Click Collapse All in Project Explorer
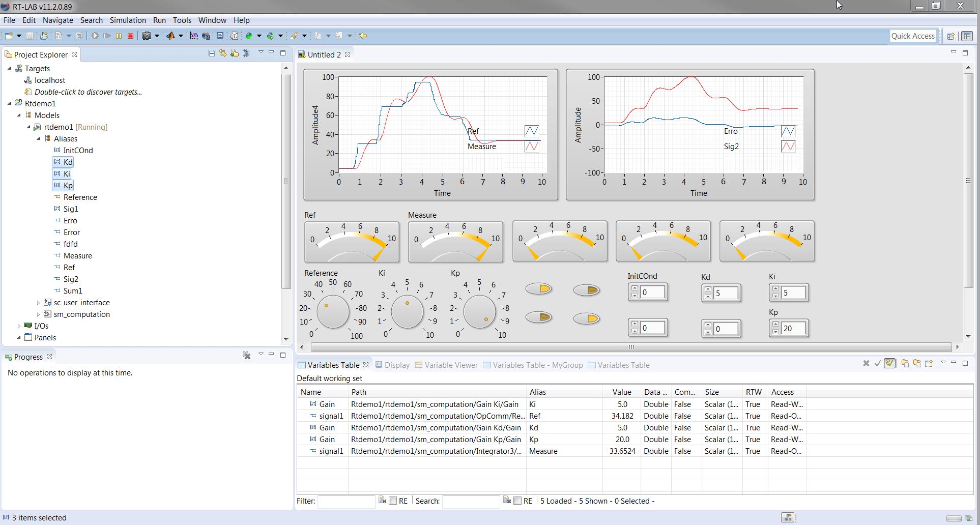The width and height of the screenshot is (980, 525). [212, 53]
